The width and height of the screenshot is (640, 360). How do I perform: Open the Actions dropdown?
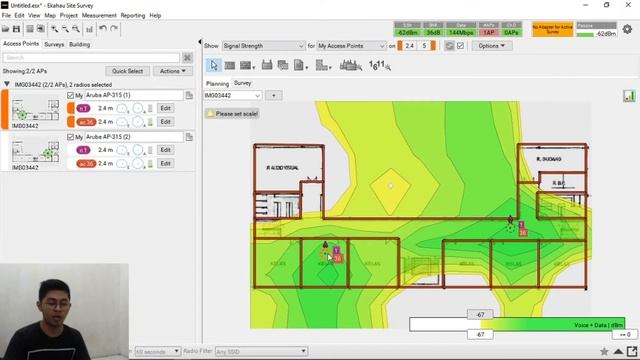point(173,71)
